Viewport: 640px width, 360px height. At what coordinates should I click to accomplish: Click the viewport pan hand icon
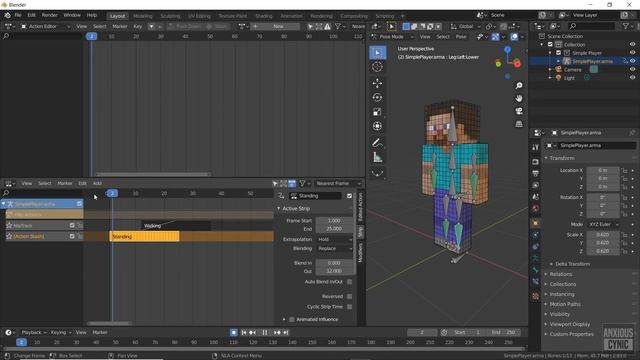click(519, 98)
